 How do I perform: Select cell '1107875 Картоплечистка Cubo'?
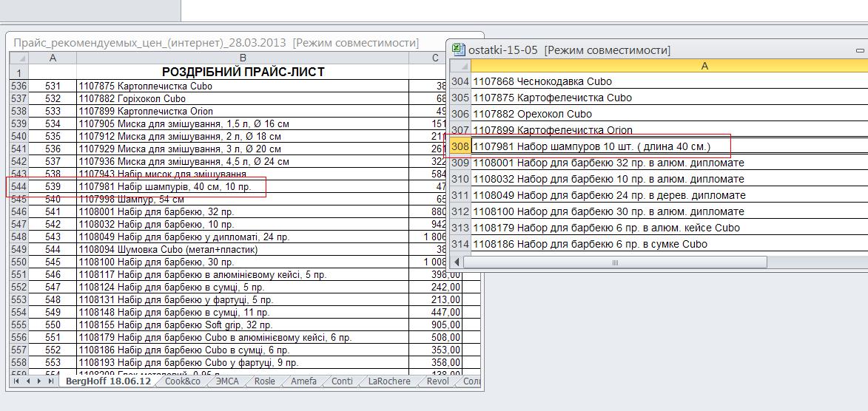point(243,86)
